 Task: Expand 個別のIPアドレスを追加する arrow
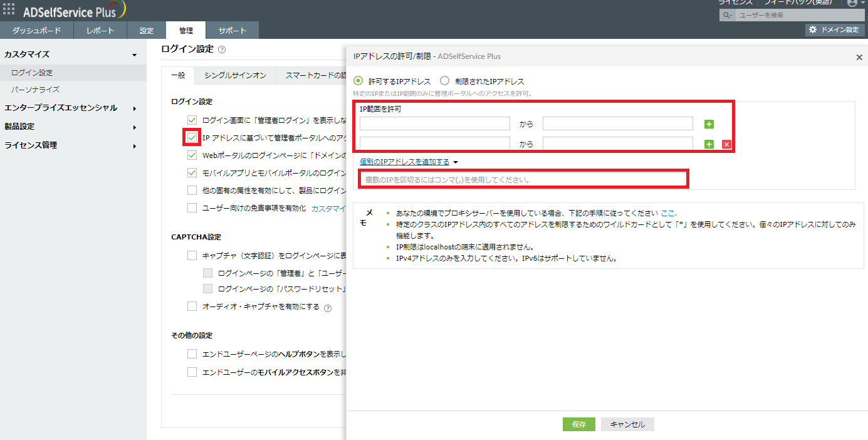coord(456,162)
